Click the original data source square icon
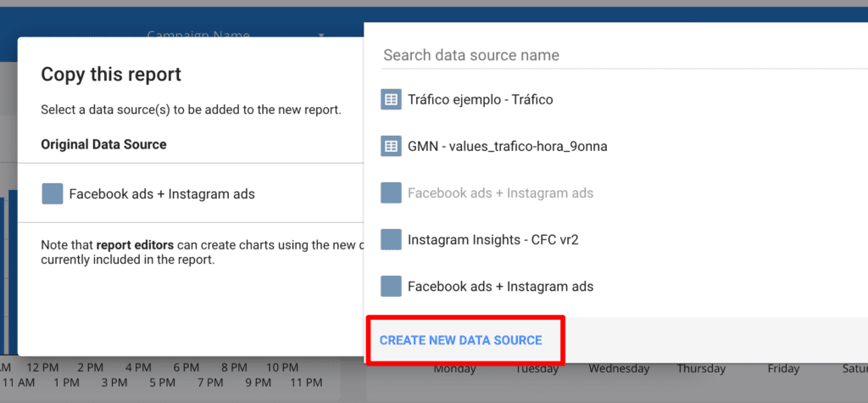 pos(52,194)
